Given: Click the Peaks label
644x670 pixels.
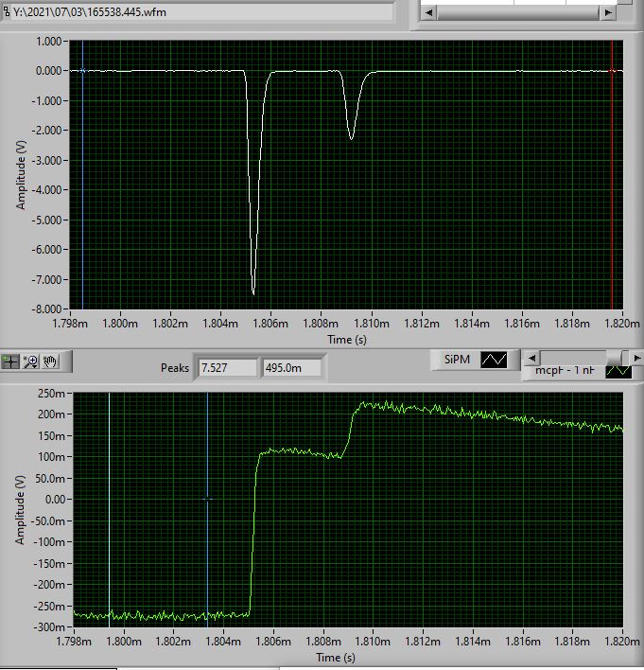Looking at the screenshot, I should click(175, 368).
